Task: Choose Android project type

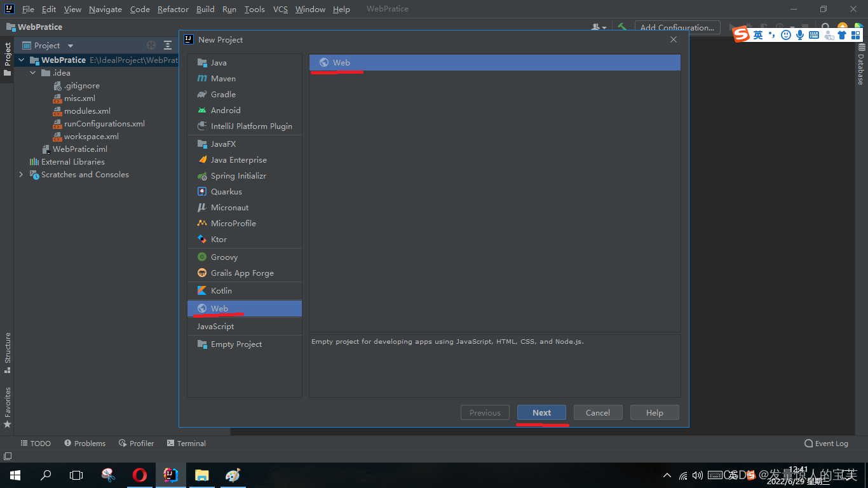Action: tap(245, 110)
